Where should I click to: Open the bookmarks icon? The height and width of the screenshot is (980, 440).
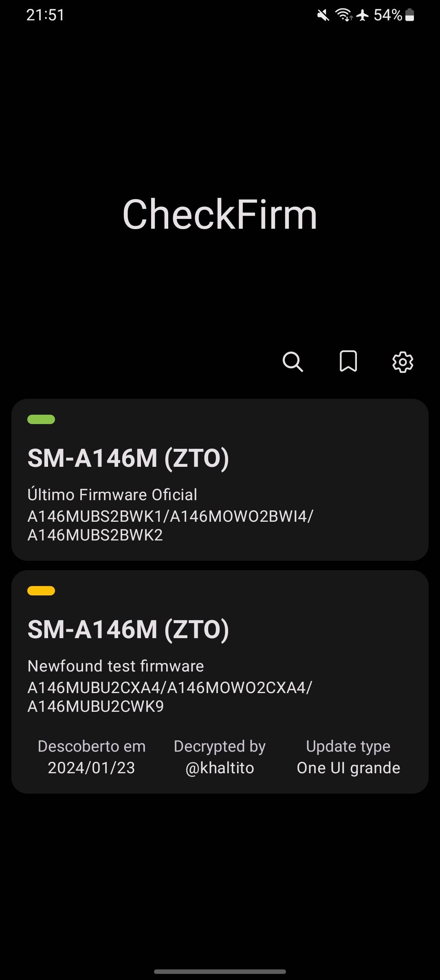click(348, 361)
